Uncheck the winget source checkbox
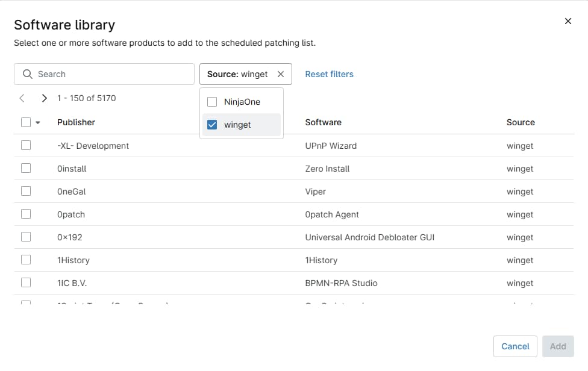 tap(211, 125)
